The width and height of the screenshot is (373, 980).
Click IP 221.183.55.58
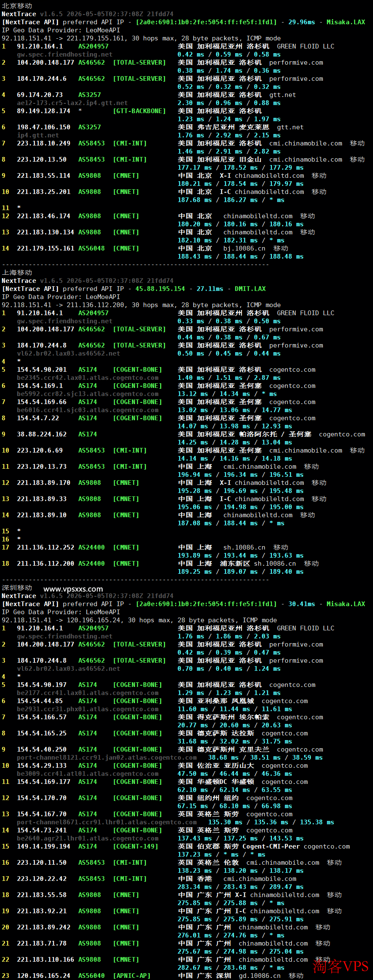42,895
